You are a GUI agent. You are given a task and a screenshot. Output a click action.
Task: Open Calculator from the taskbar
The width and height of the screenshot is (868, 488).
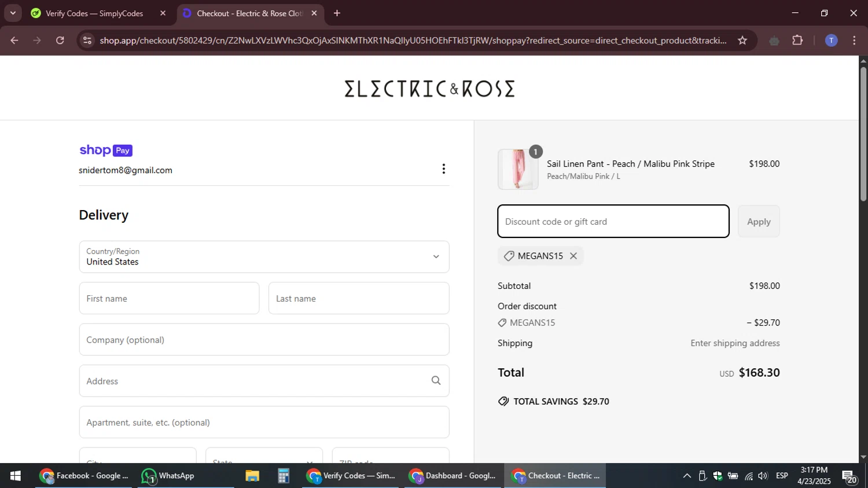(x=283, y=476)
